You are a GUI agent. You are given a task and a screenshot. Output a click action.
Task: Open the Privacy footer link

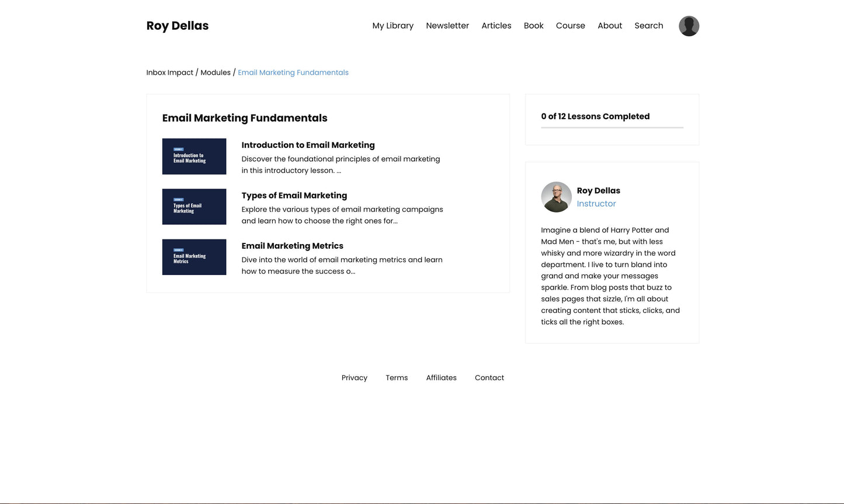pyautogui.click(x=354, y=378)
